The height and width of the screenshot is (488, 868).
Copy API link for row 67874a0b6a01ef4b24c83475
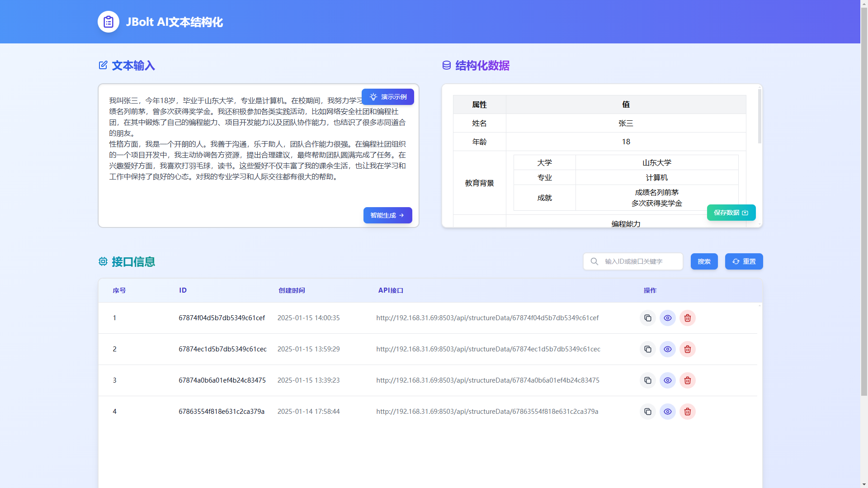(648, 380)
